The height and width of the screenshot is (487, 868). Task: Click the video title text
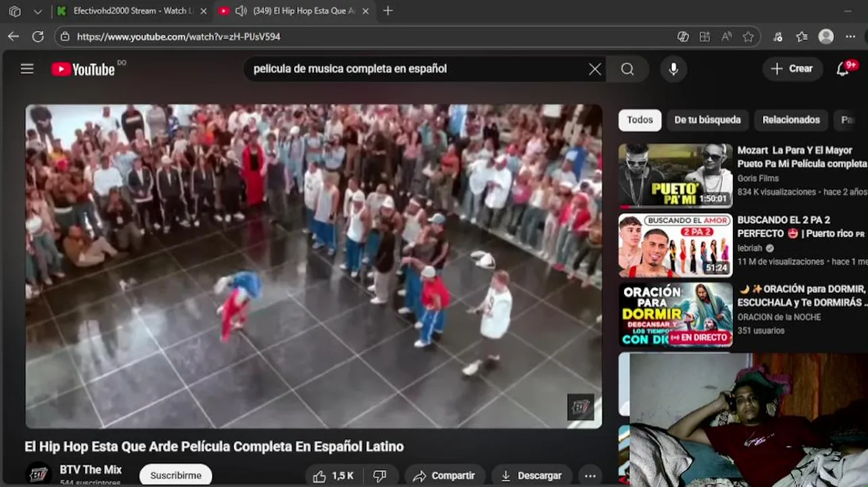tap(214, 446)
